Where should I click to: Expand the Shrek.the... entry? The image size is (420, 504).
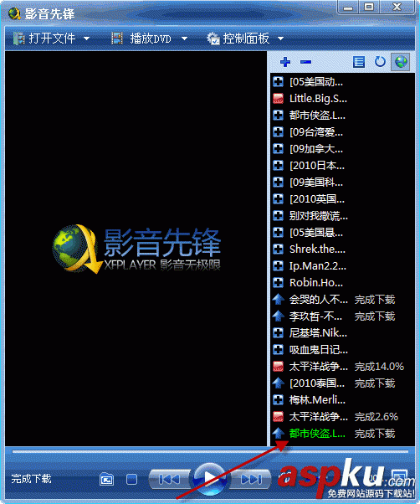click(x=278, y=249)
